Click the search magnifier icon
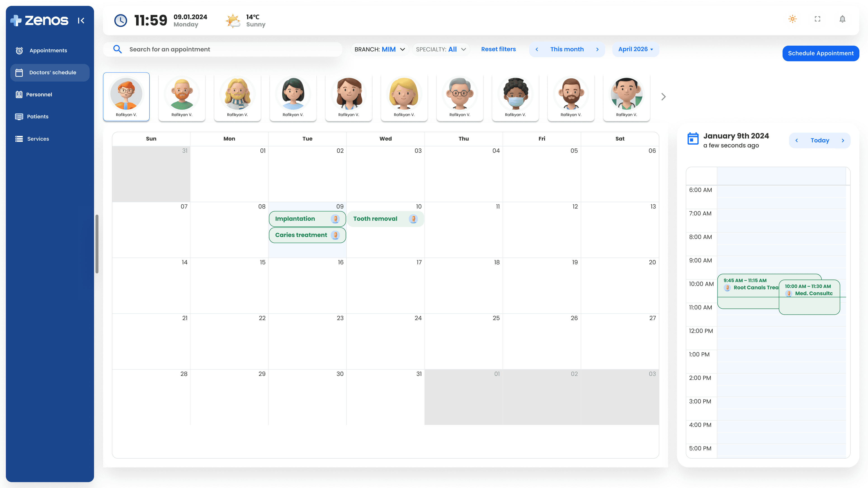868x488 pixels. point(117,49)
